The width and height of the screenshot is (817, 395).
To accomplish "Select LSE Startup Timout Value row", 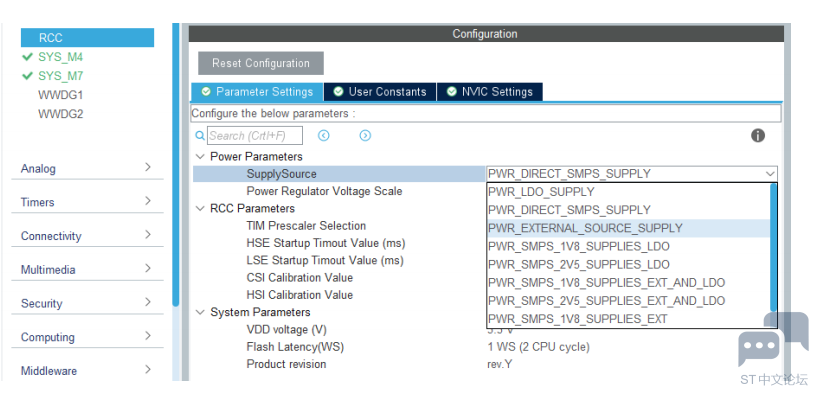I will tap(325, 260).
